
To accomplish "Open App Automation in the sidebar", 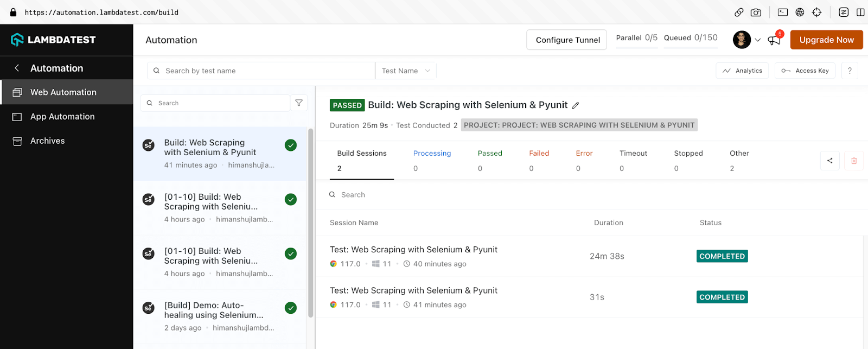I will pyautogui.click(x=62, y=117).
